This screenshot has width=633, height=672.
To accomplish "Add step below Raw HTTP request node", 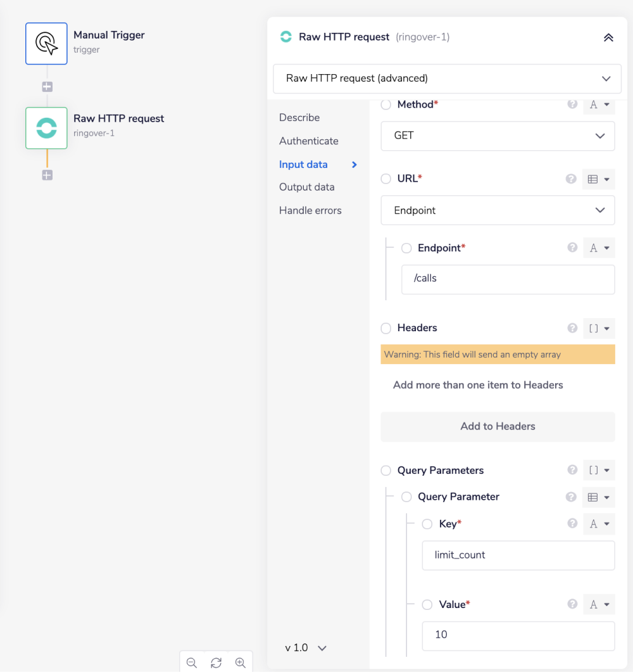I will point(47,175).
